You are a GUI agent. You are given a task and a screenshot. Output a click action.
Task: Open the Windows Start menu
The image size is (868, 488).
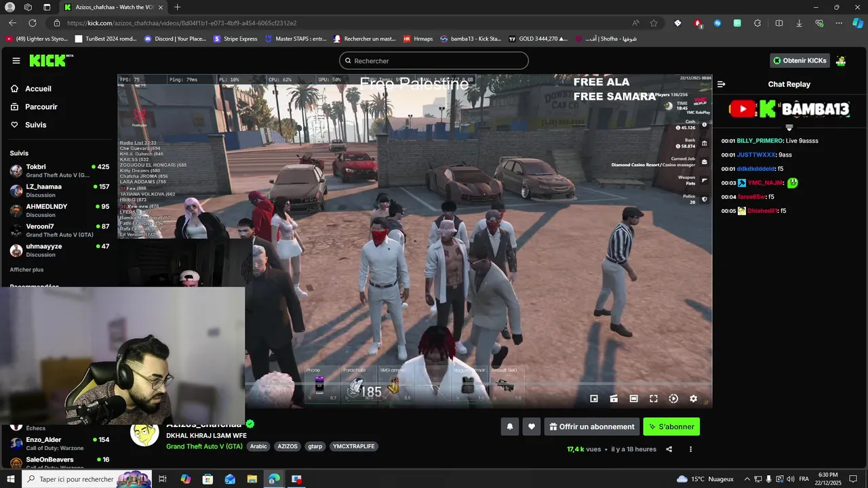point(11,479)
